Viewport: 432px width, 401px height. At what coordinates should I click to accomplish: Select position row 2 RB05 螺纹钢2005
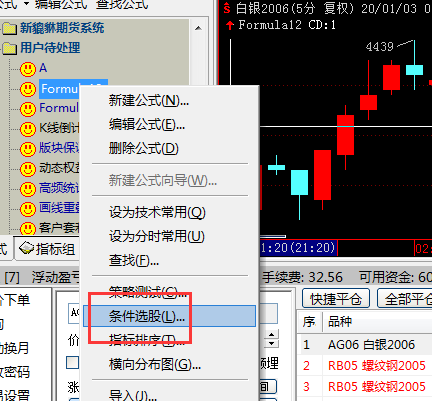[364, 366]
